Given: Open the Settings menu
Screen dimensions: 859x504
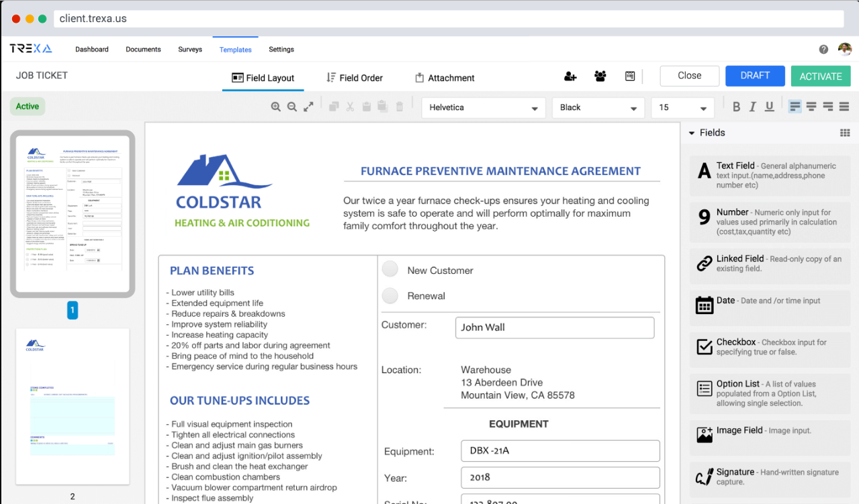Looking at the screenshot, I should coord(281,49).
